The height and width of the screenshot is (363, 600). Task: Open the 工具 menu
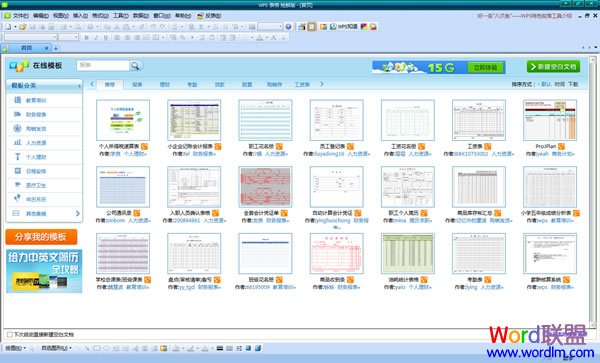click(x=121, y=16)
